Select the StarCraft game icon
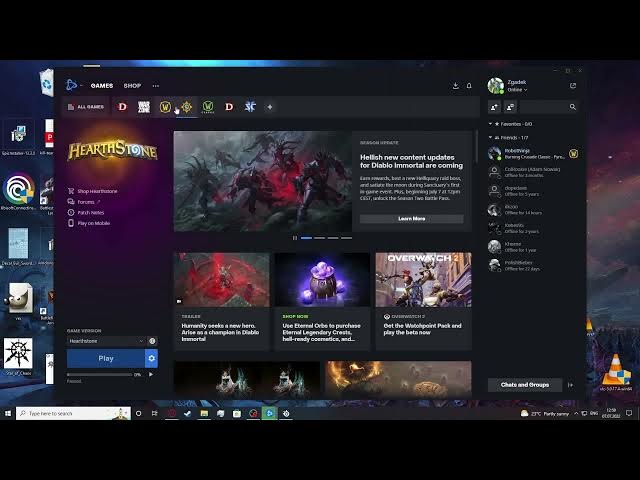Screen dimensions: 640x480 pyautogui.click(x=250, y=107)
